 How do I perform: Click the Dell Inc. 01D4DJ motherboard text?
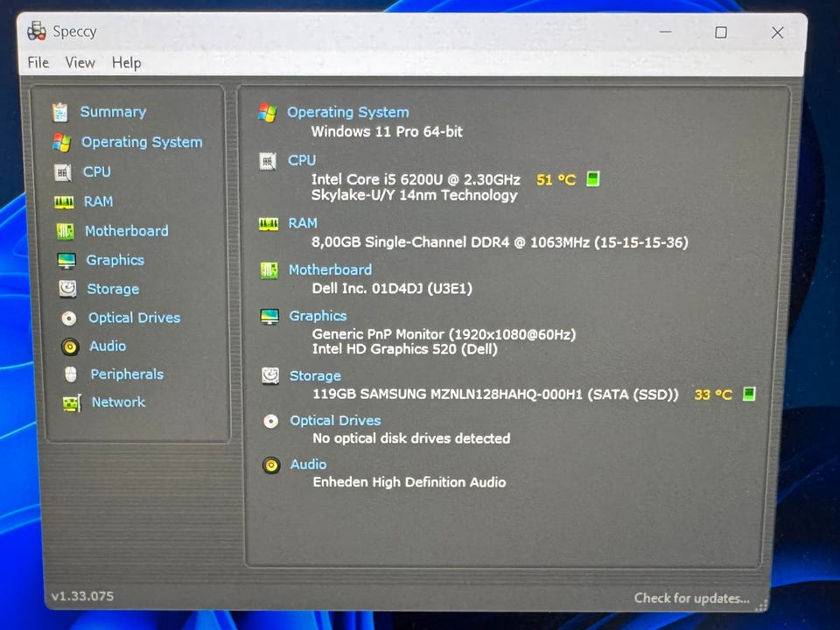click(392, 289)
